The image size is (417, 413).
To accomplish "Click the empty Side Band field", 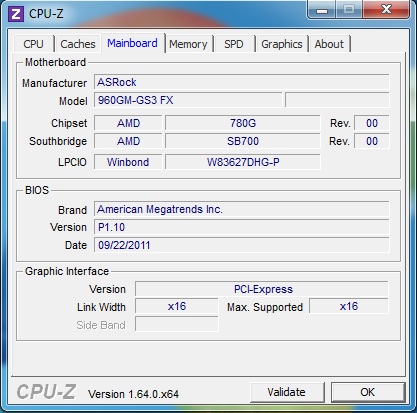I will 177,324.
